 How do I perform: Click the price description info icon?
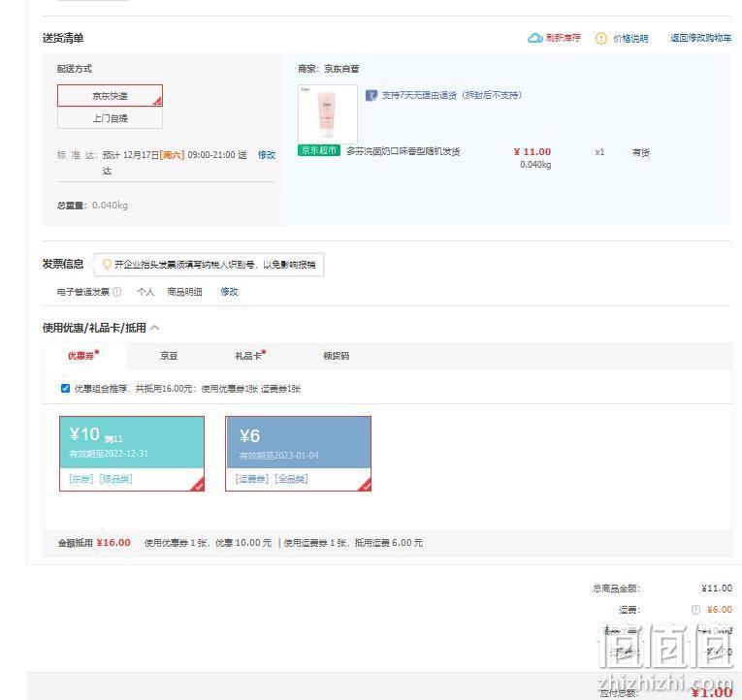click(601, 39)
